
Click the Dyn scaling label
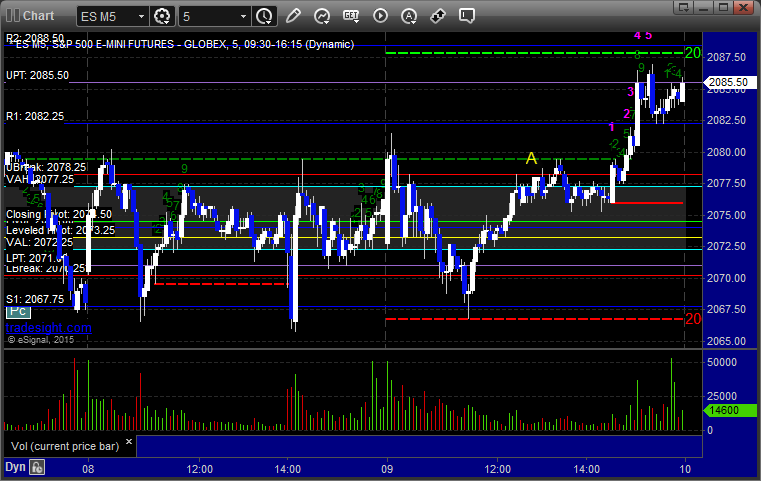[16, 467]
